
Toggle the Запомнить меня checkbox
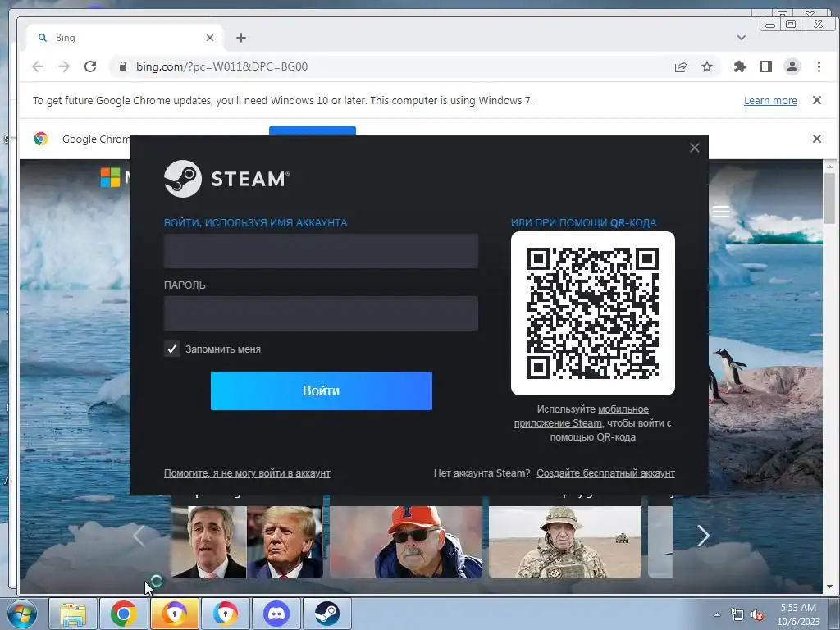172,349
